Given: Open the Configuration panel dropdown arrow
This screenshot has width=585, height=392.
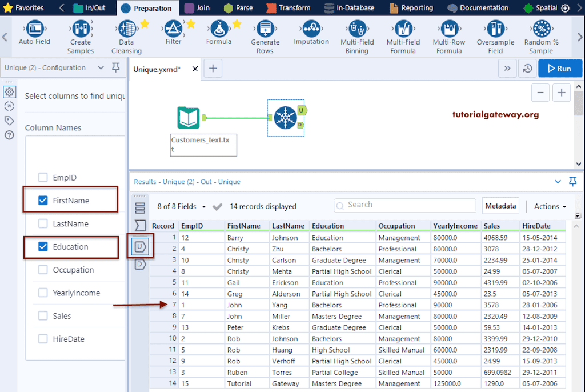Looking at the screenshot, I should tap(101, 67).
